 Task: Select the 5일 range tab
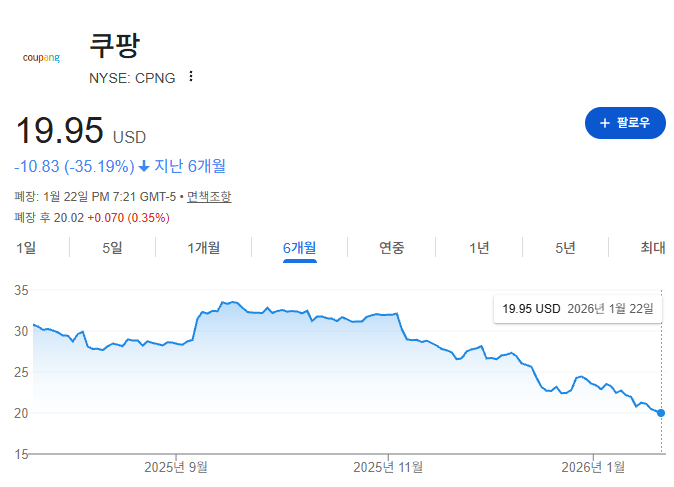(x=112, y=248)
